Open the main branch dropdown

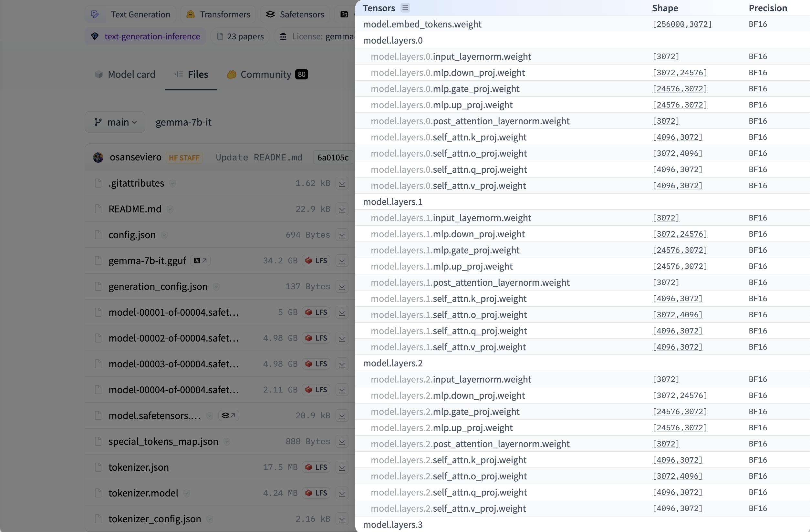click(115, 122)
